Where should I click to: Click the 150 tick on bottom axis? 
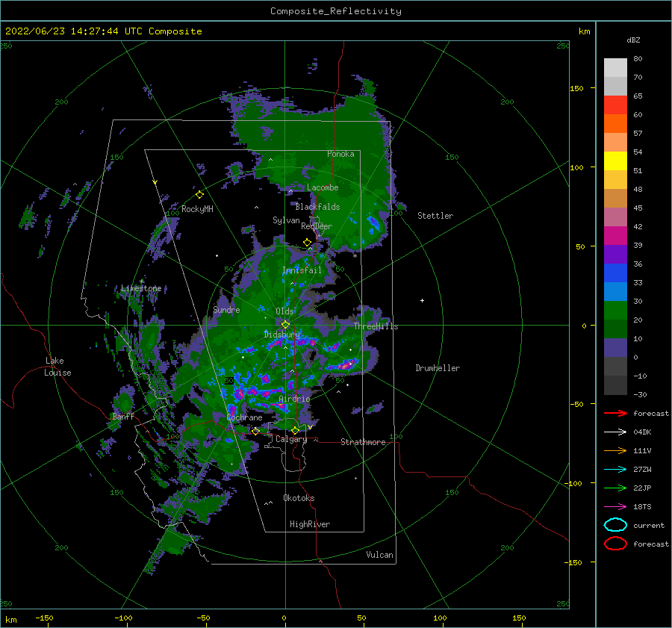tap(519, 618)
